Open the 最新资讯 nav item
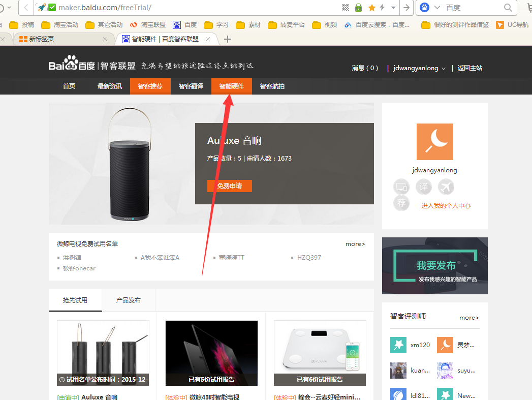Screen dimensions: 532x400 click(x=110, y=86)
